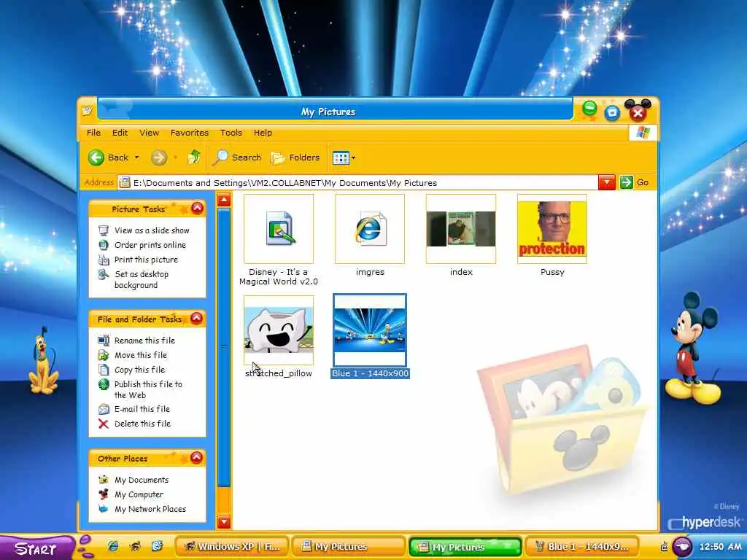Expand the Views dropdown arrow
This screenshot has width=747, height=560.
tap(354, 157)
